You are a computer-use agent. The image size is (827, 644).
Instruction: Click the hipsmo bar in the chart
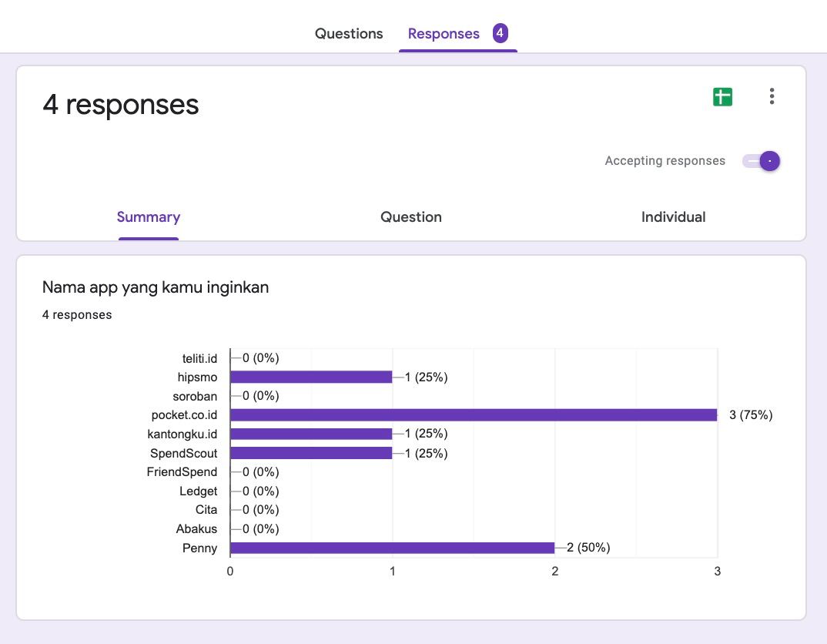point(311,377)
